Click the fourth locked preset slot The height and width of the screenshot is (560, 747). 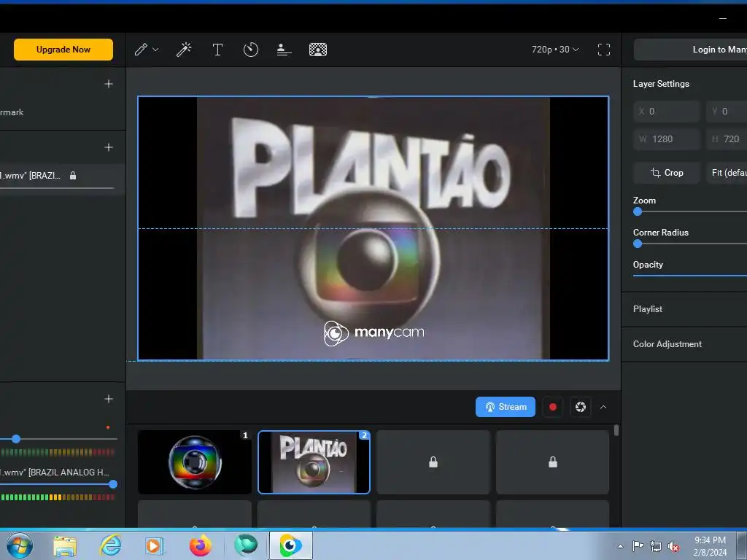[x=553, y=462]
